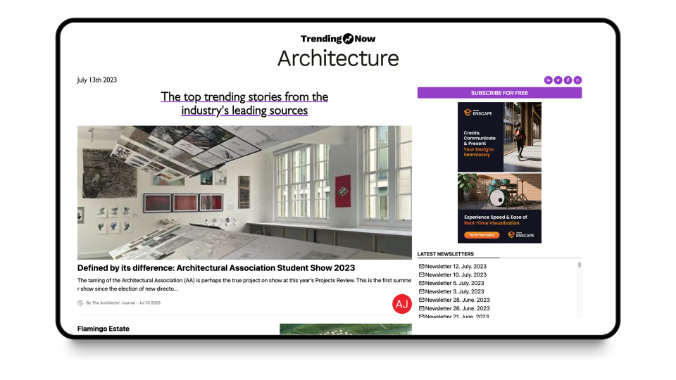Open the Facebook social icon

pos(568,80)
